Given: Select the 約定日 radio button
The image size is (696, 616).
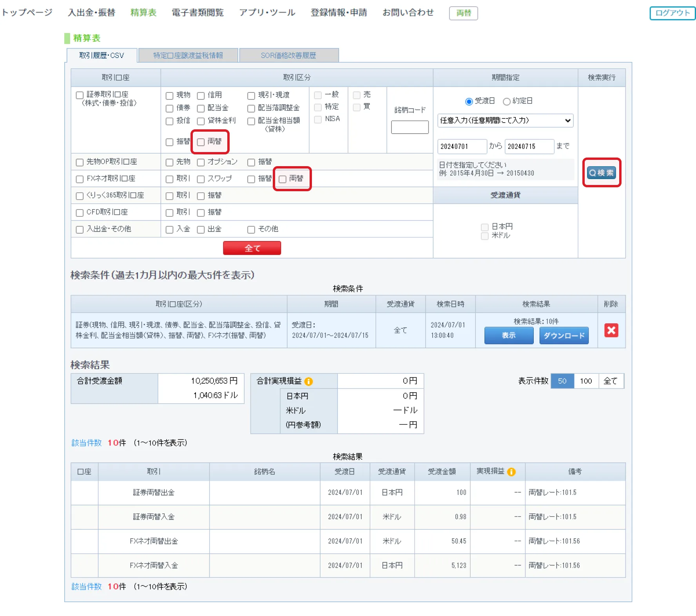Looking at the screenshot, I should click(x=507, y=101).
